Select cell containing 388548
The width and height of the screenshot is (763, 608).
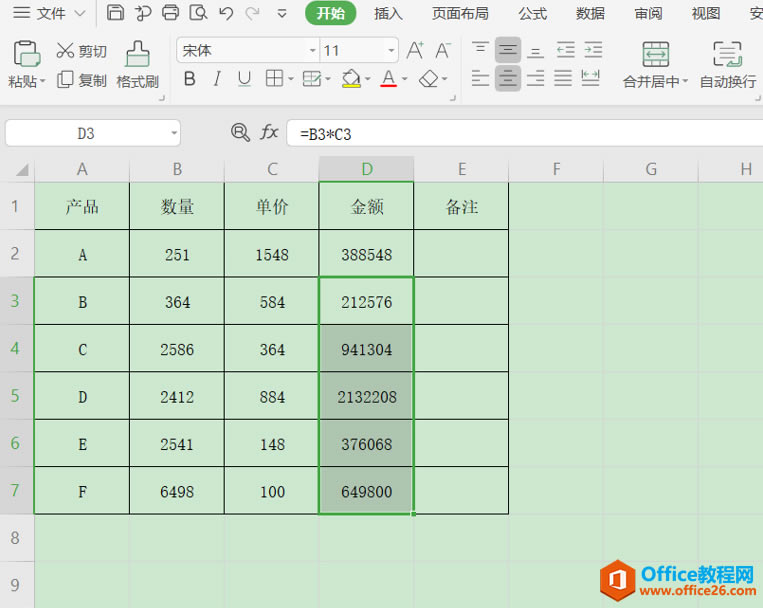click(x=366, y=254)
